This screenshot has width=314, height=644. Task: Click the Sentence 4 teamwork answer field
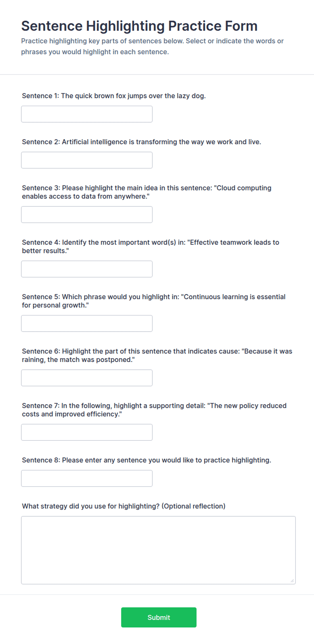(x=87, y=269)
